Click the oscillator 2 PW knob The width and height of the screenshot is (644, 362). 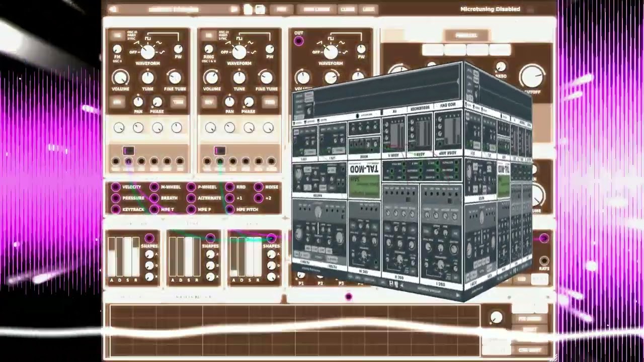(270, 49)
